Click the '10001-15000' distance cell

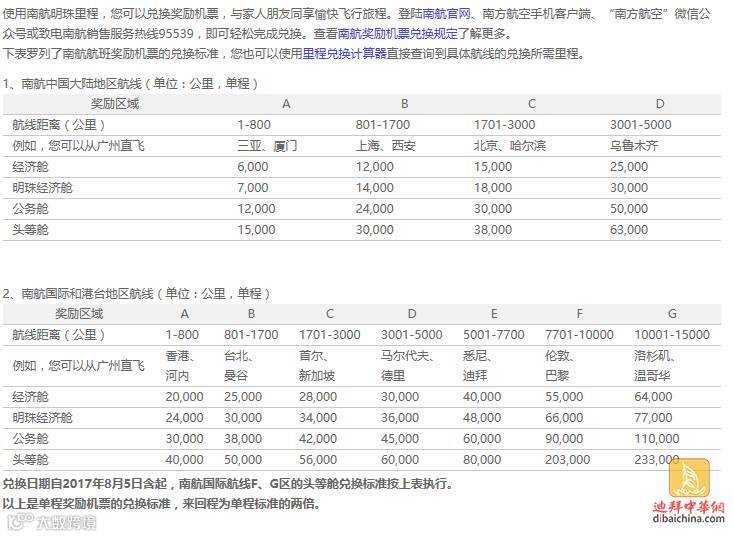click(672, 335)
